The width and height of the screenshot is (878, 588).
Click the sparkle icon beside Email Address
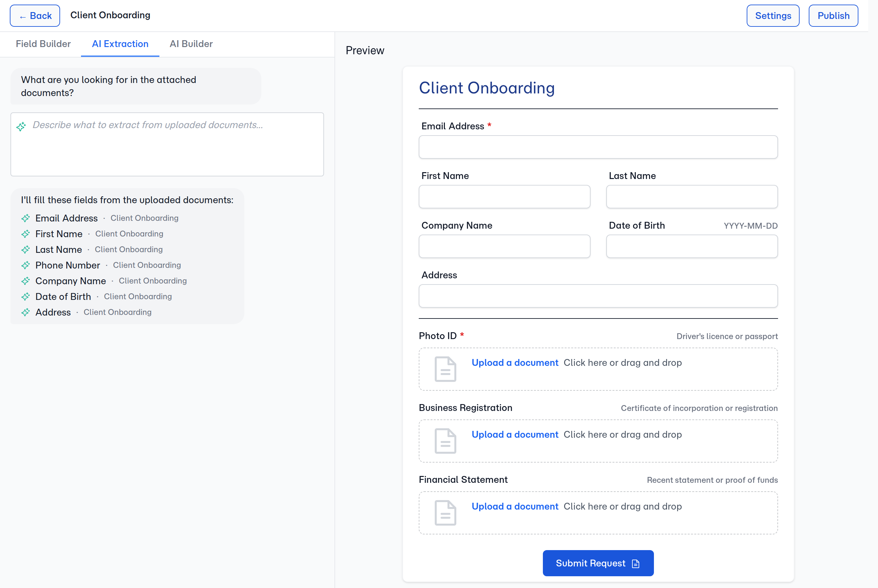coord(25,218)
